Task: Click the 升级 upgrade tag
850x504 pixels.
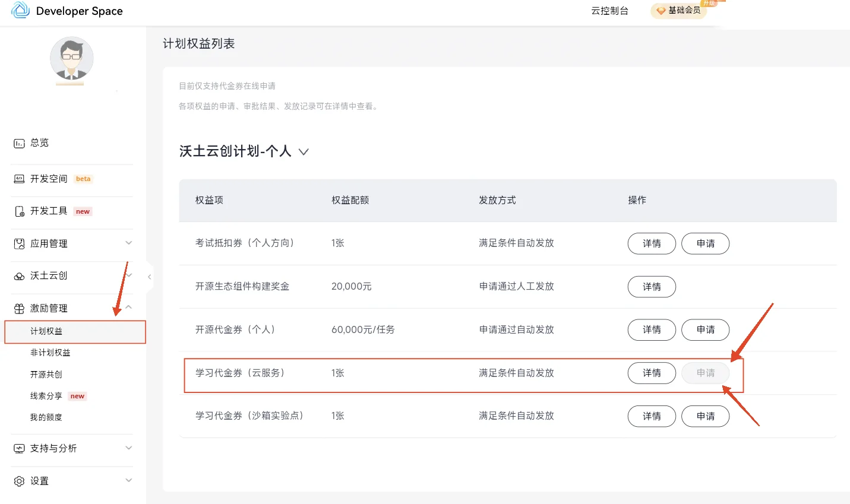Action: coord(709,3)
